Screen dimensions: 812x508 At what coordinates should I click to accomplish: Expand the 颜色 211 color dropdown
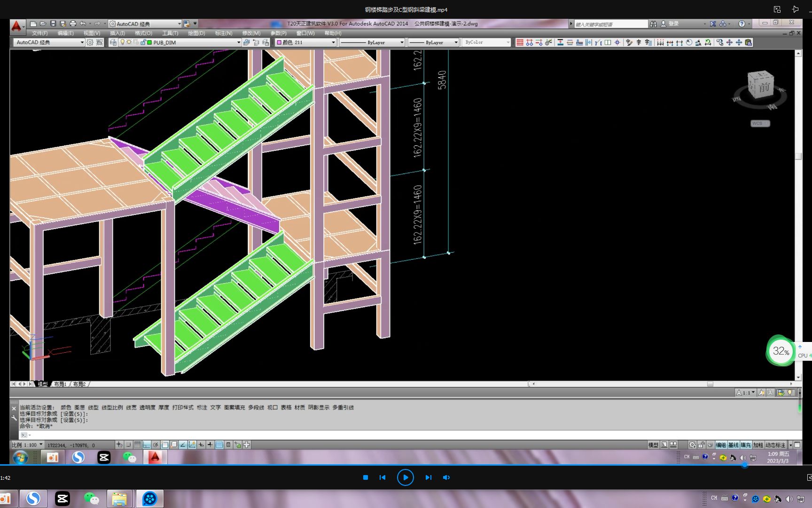tap(333, 42)
